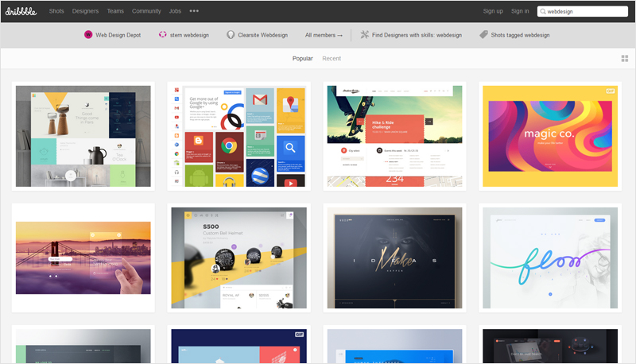Toggle the grid view size icon

click(625, 58)
